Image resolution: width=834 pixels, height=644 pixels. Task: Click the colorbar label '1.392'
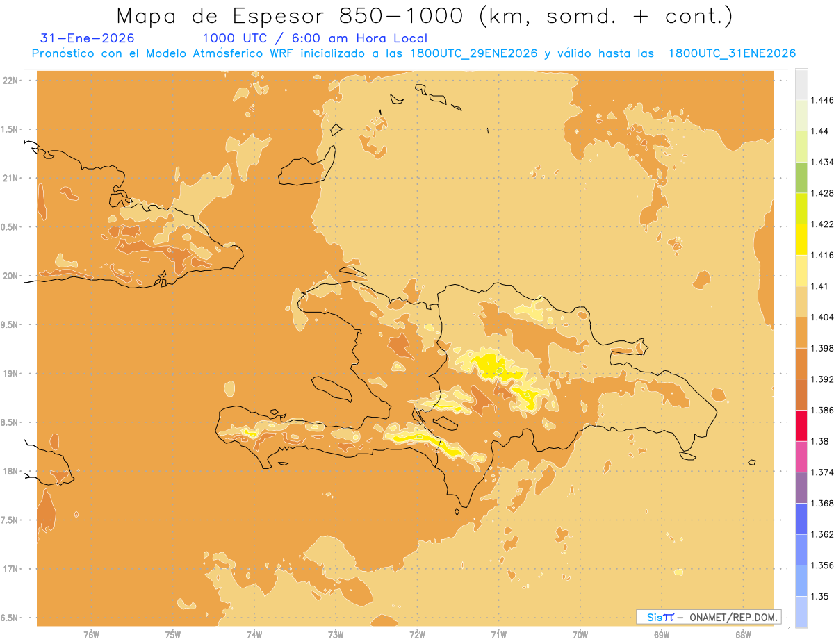[x=822, y=379]
